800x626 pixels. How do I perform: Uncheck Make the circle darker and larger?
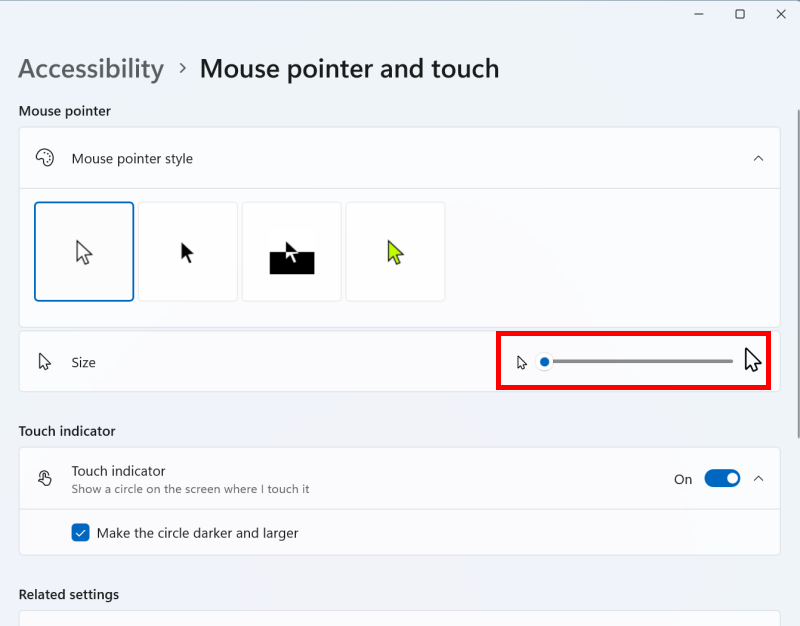(x=81, y=533)
